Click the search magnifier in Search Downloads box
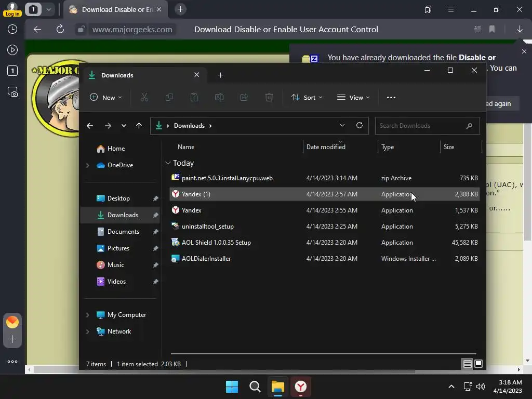 pyautogui.click(x=469, y=126)
